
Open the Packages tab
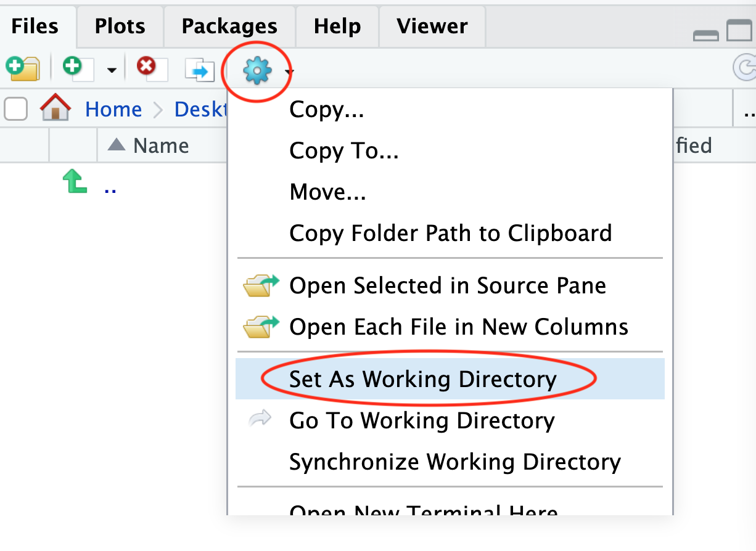(229, 26)
